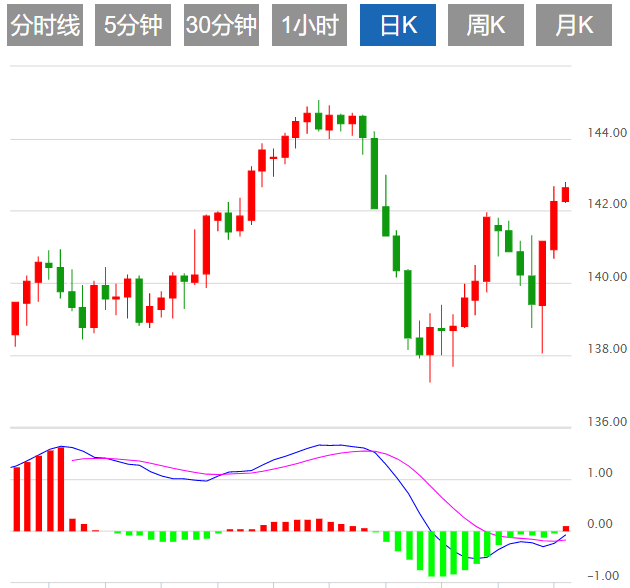Select the 5分钟 interval tab
Screen dimensions: 630x588
[x=133, y=25]
